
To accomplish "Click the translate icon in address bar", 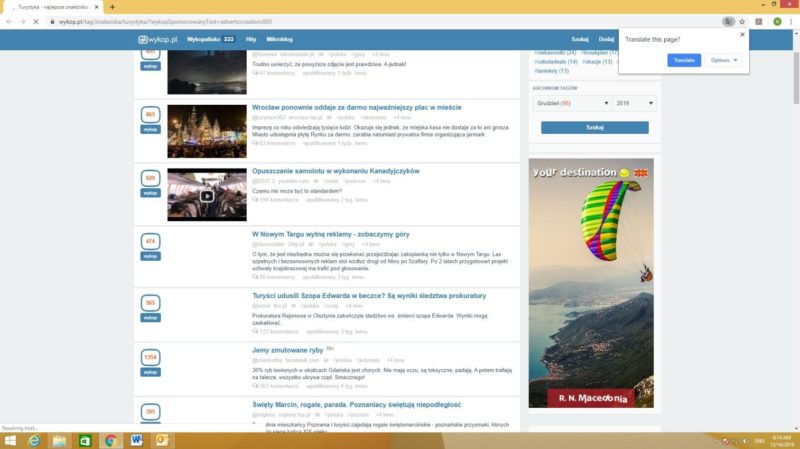I will coord(728,21).
